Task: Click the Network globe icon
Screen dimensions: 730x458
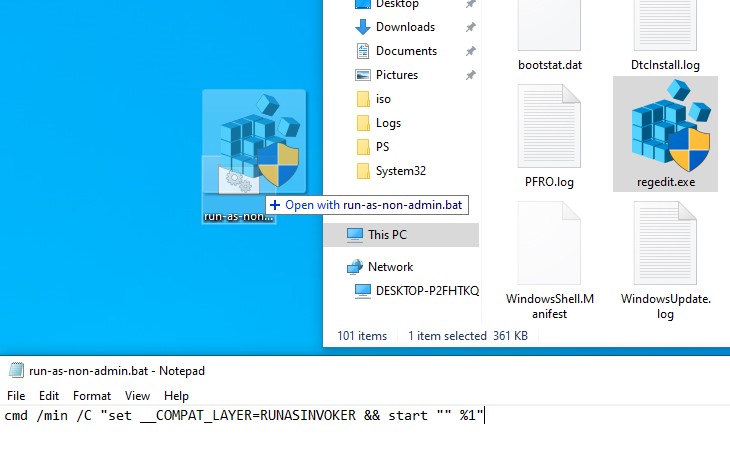Action: [x=355, y=267]
